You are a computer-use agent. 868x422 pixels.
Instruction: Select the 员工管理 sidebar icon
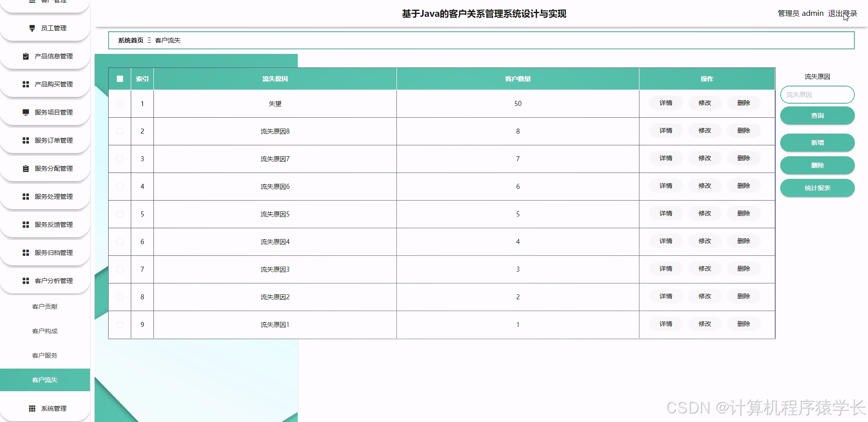31,28
